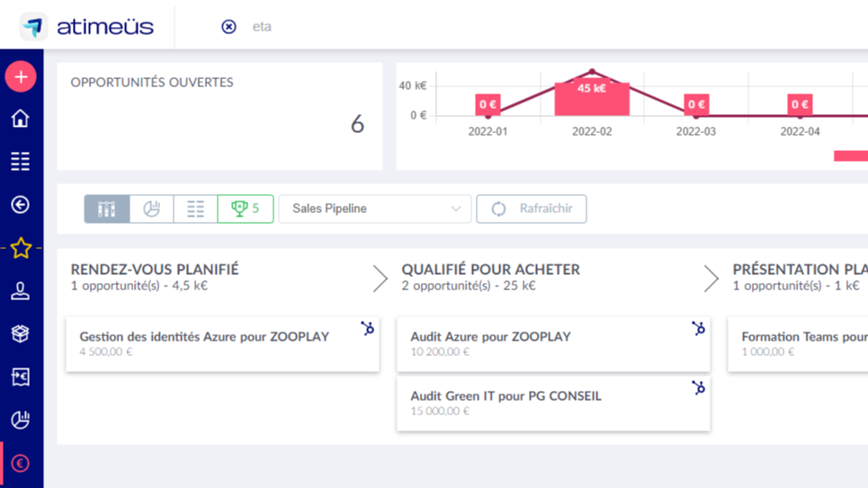Click the back arrow circle sidebar icon

21,205
